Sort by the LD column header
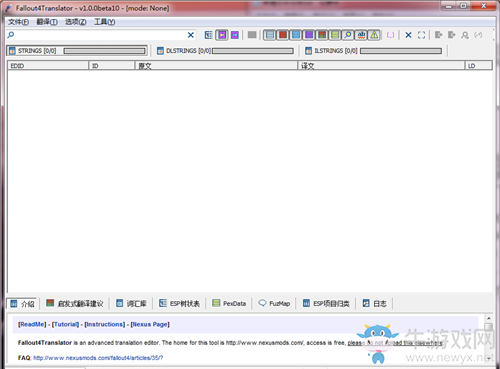The height and width of the screenshot is (369, 500). pyautogui.click(x=479, y=66)
